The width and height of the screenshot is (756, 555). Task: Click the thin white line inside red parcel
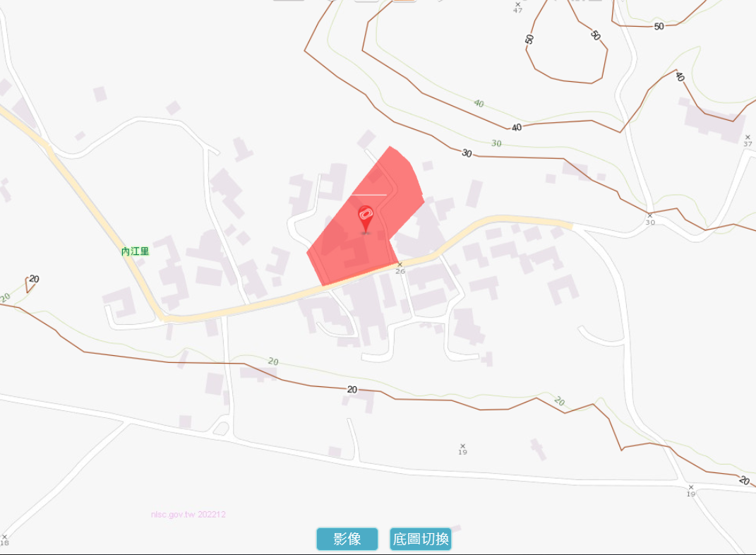[369, 195]
